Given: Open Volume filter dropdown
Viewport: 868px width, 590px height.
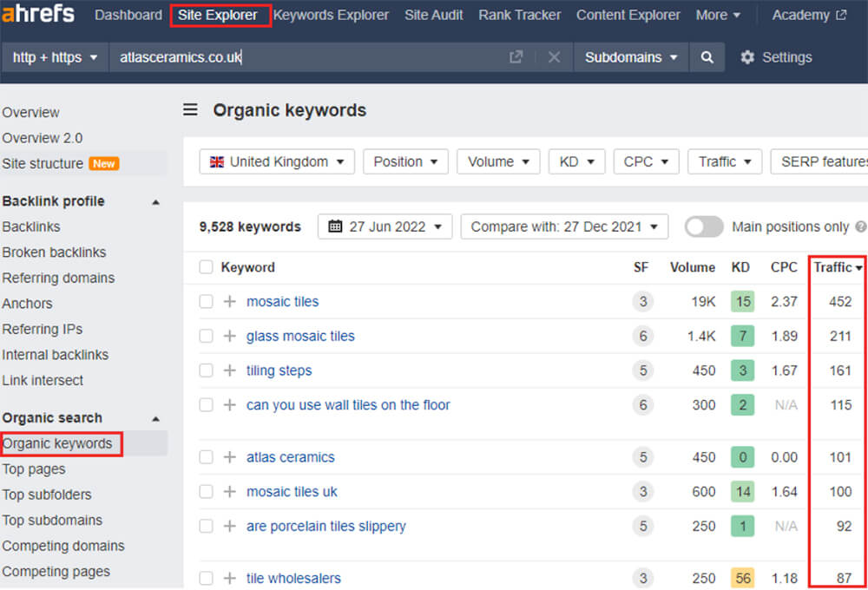Looking at the screenshot, I should click(498, 161).
